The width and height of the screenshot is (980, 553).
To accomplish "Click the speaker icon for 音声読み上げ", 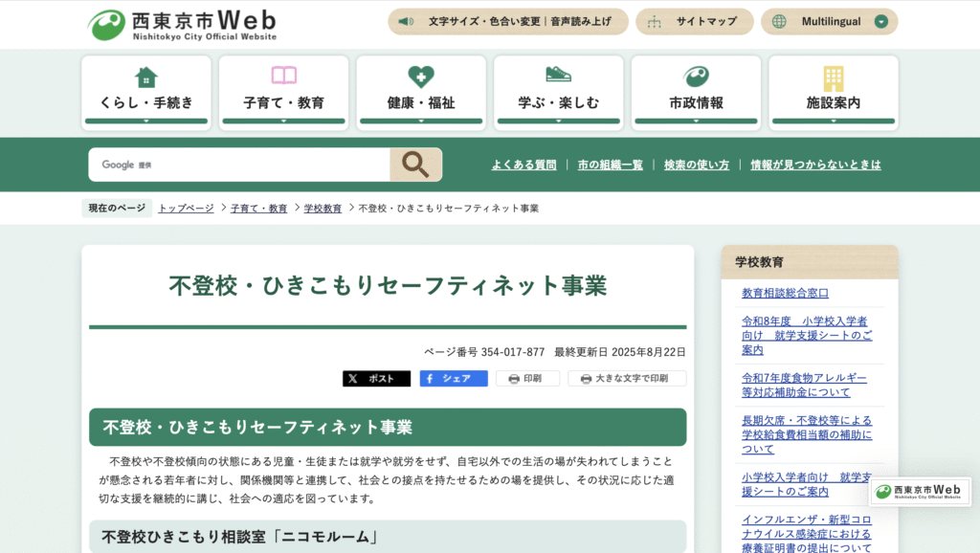I will coord(406,21).
